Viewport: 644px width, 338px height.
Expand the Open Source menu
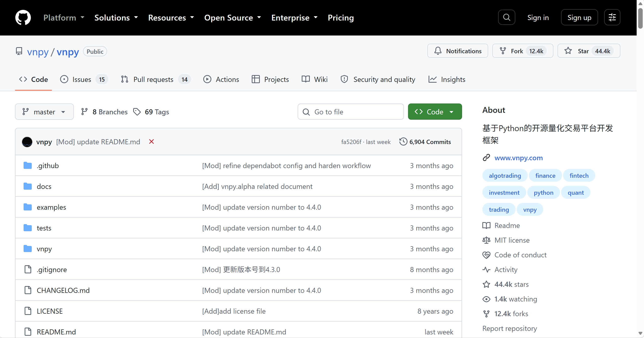pos(233,17)
